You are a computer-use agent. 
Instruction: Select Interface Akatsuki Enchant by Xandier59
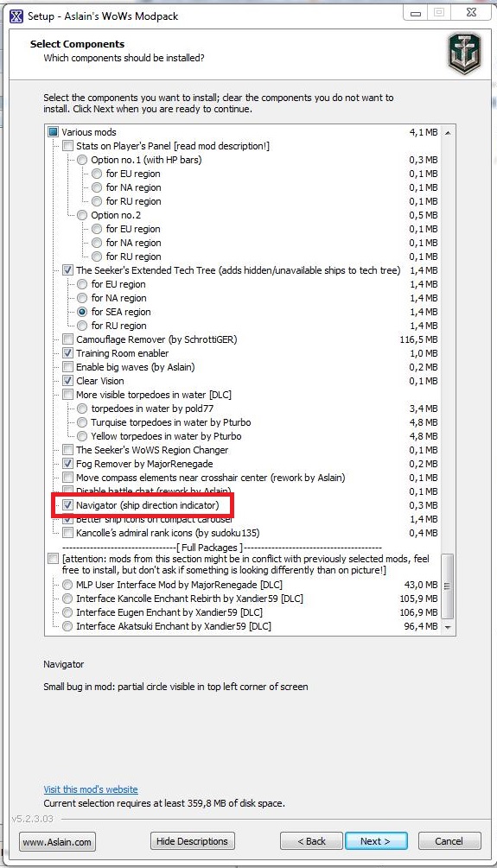pyautogui.click(x=67, y=627)
